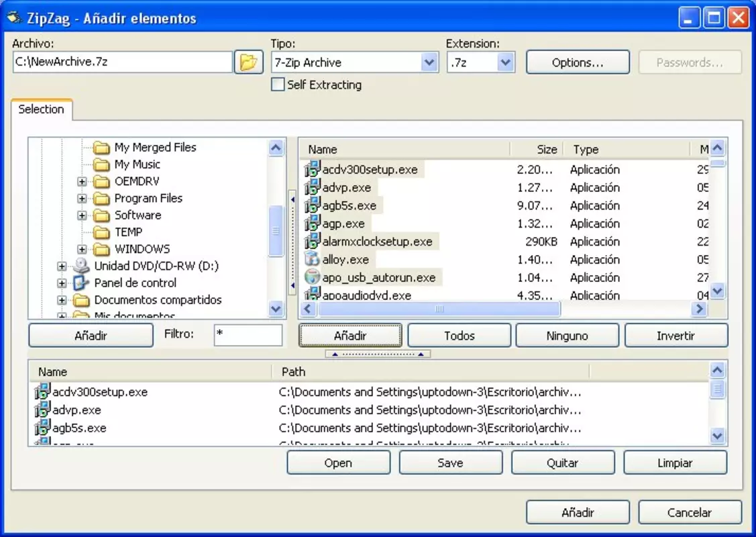Sort file list by Type column header
The image size is (756, 537).
627,149
